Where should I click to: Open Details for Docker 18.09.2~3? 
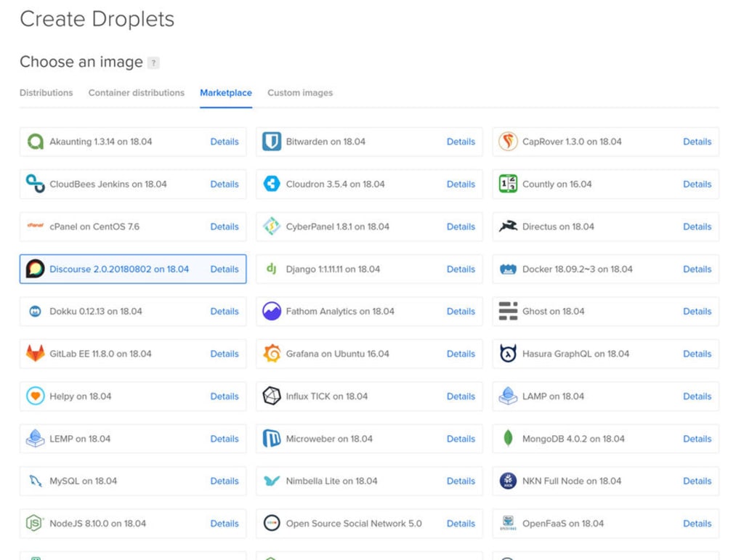click(x=697, y=269)
